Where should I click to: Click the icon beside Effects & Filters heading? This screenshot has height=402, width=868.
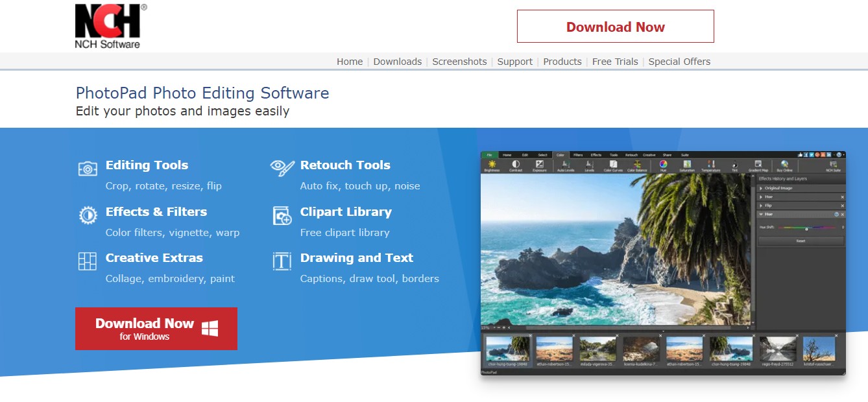click(88, 215)
